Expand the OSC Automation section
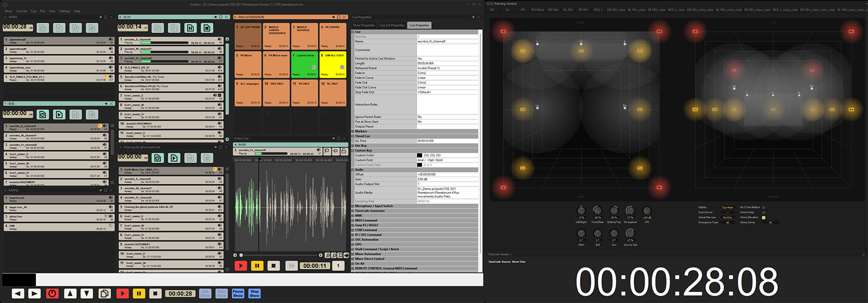 click(354, 240)
